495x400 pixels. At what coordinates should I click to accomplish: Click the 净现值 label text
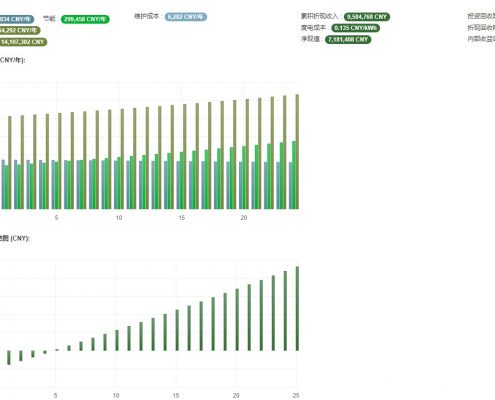(310, 39)
